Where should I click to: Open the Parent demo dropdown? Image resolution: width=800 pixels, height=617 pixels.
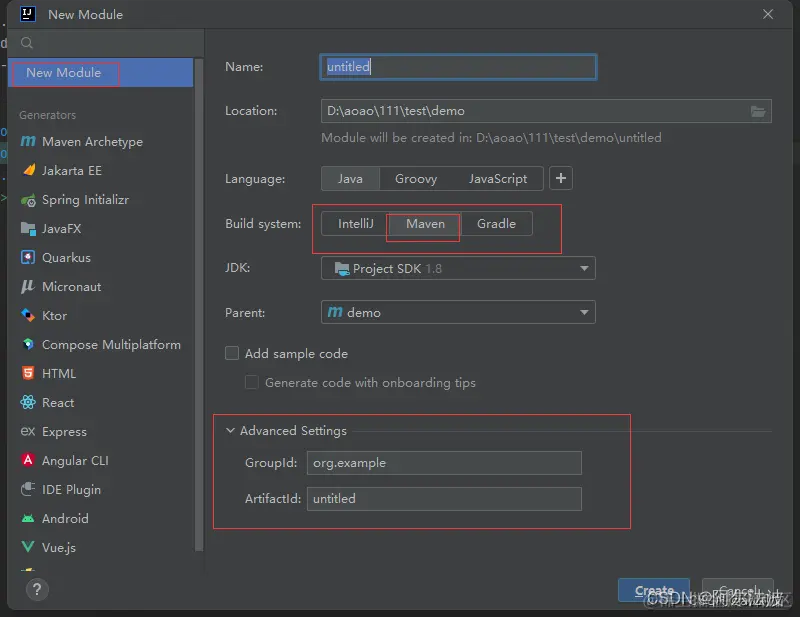(458, 312)
